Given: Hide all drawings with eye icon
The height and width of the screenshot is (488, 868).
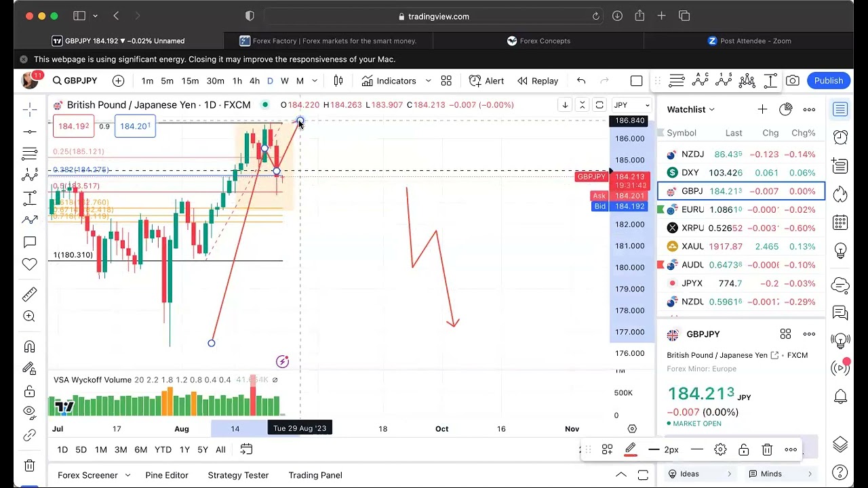Looking at the screenshot, I should (29, 411).
